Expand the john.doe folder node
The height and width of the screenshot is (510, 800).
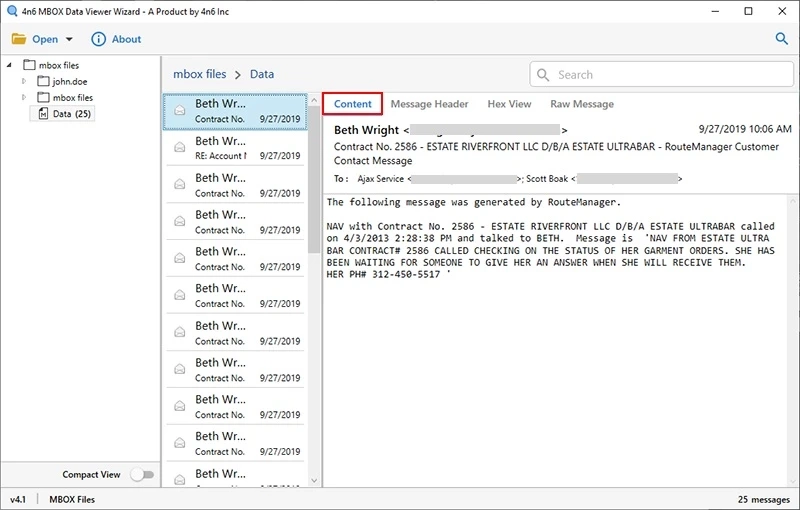pos(23,81)
